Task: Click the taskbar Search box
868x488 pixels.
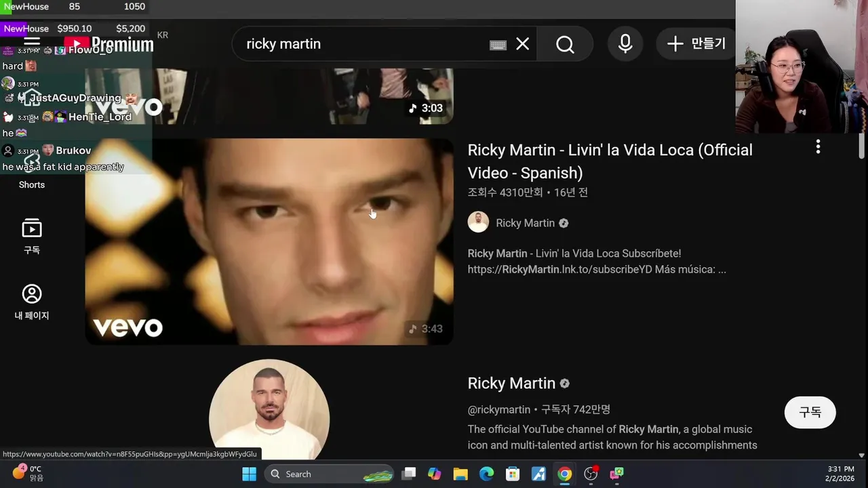Action: point(330,474)
